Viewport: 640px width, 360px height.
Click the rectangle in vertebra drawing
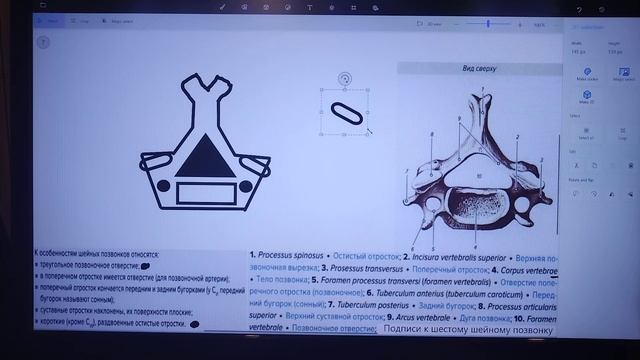coord(207,193)
